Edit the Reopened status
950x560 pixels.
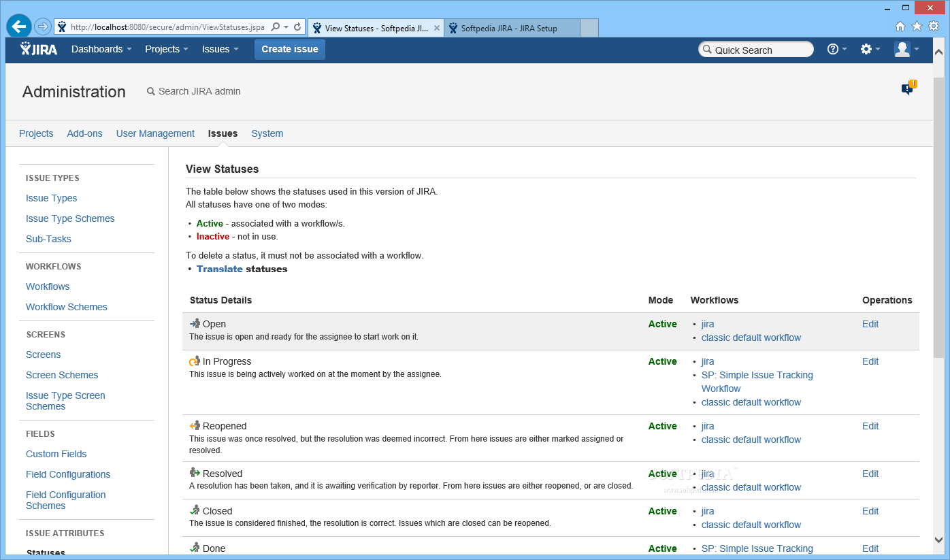click(870, 426)
